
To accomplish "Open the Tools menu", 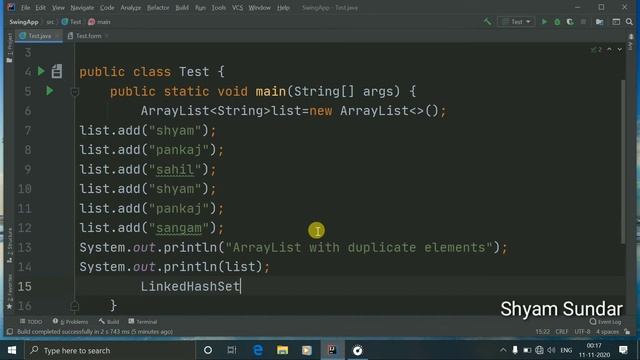I will coord(218,7).
